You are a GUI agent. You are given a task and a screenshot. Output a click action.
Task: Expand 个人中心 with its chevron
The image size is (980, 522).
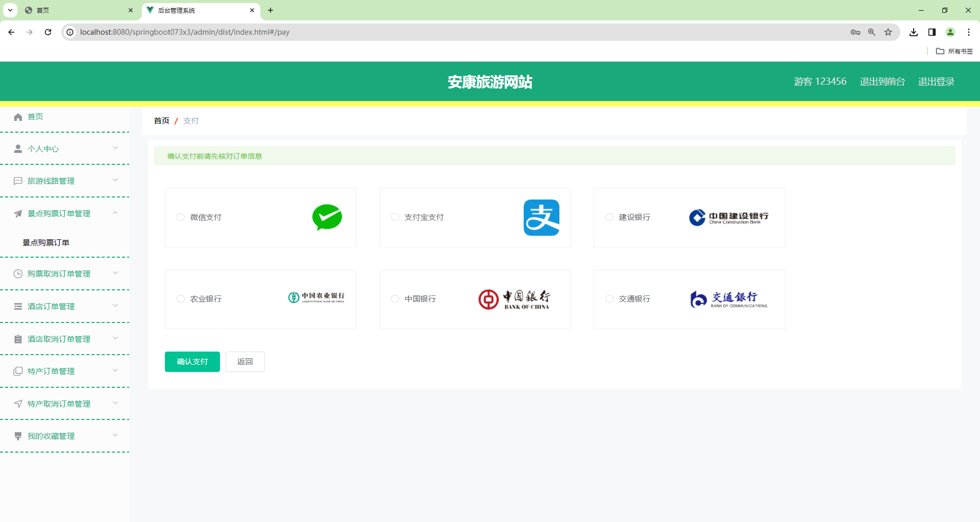[115, 148]
